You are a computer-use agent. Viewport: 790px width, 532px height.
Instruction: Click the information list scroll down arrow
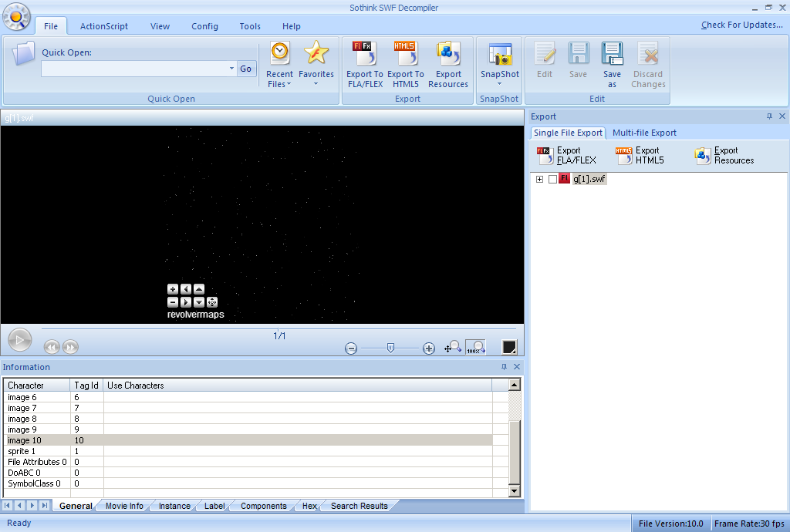[514, 490]
